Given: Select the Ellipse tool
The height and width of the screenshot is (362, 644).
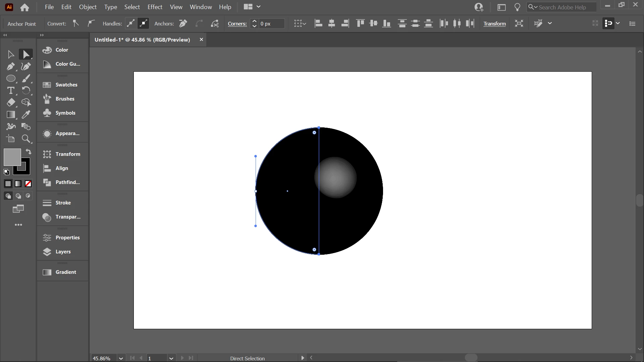Looking at the screenshot, I should [11, 78].
